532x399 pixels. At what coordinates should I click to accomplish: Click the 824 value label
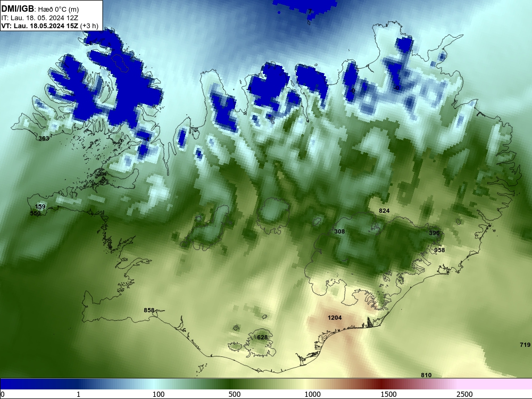pyautogui.click(x=384, y=211)
